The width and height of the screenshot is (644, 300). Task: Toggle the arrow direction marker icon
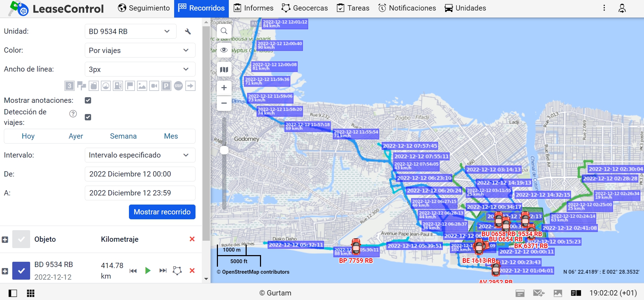[x=190, y=86]
